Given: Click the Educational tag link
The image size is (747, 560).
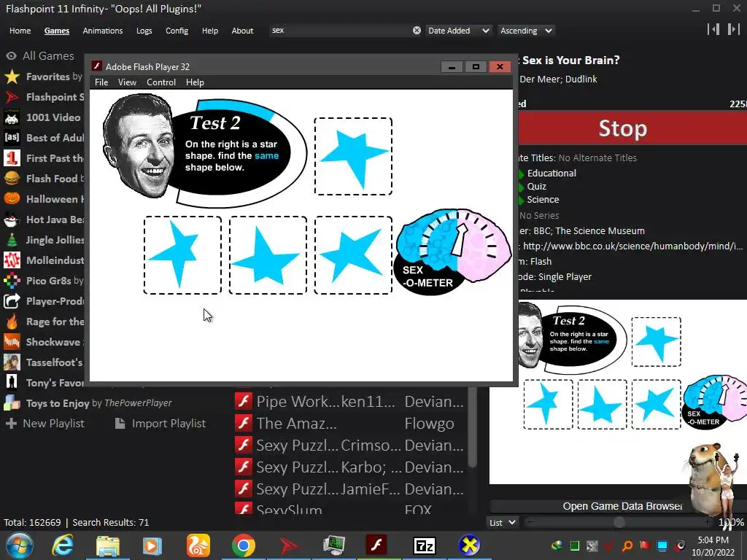Looking at the screenshot, I should pyautogui.click(x=551, y=174).
